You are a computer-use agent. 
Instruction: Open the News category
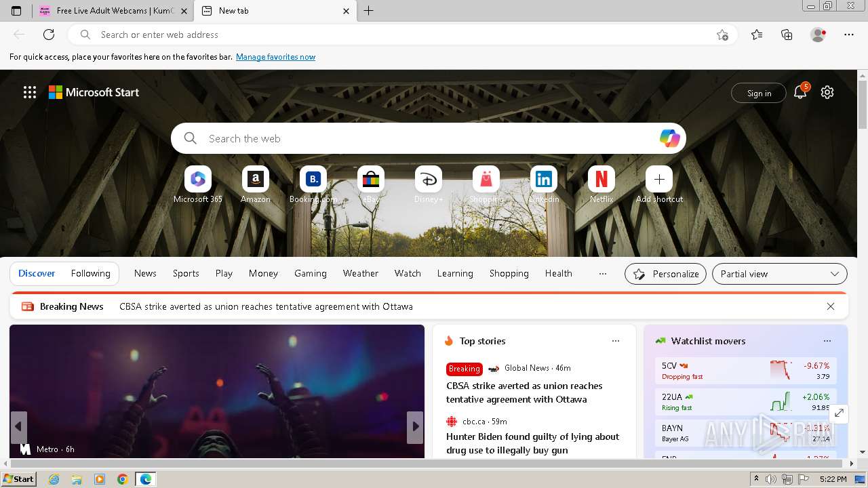[x=145, y=274]
